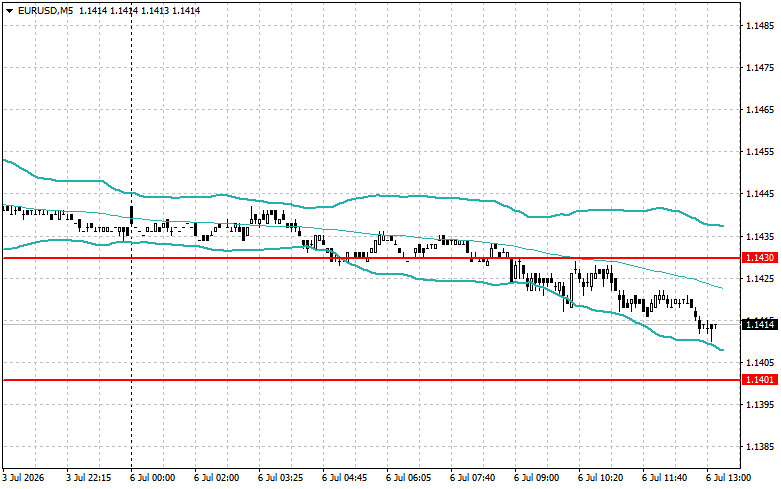Viewport: 781px width, 489px height.
Task: Click the 1.1395 price scale label
Action: tap(761, 404)
